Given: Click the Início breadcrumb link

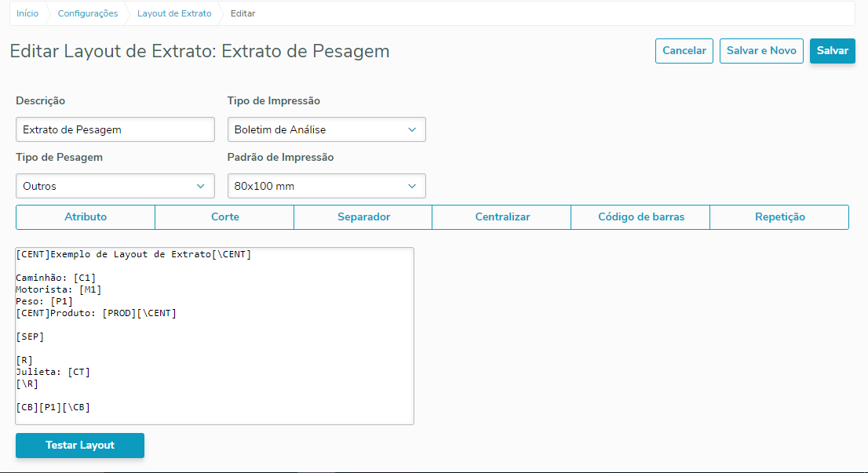Looking at the screenshot, I should 27,13.
